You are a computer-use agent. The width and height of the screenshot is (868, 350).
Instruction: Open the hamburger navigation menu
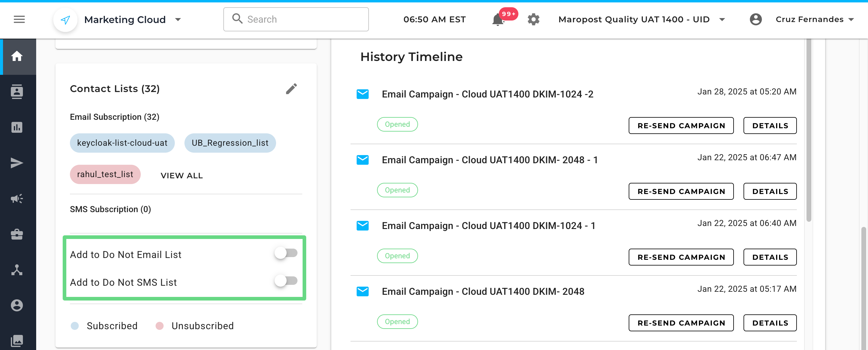click(19, 20)
